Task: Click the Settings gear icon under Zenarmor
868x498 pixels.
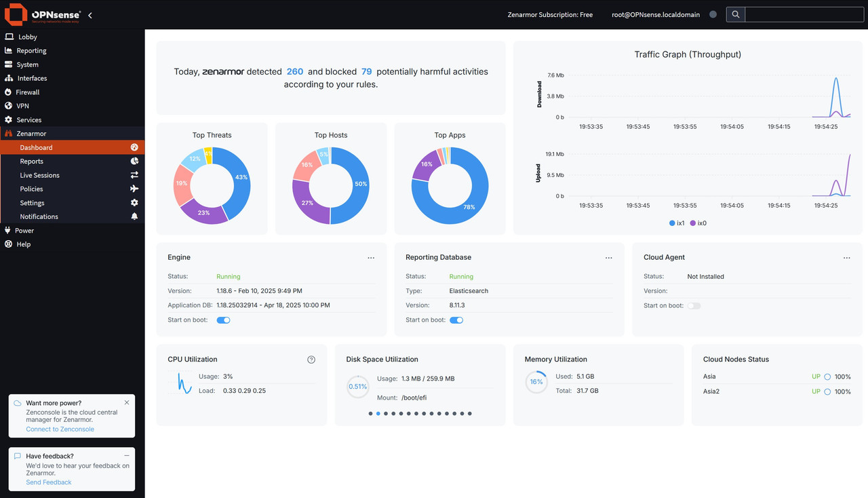Action: [134, 203]
